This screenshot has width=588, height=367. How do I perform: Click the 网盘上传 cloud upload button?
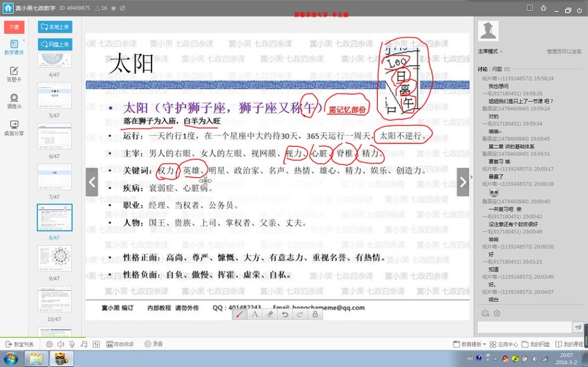55,44
